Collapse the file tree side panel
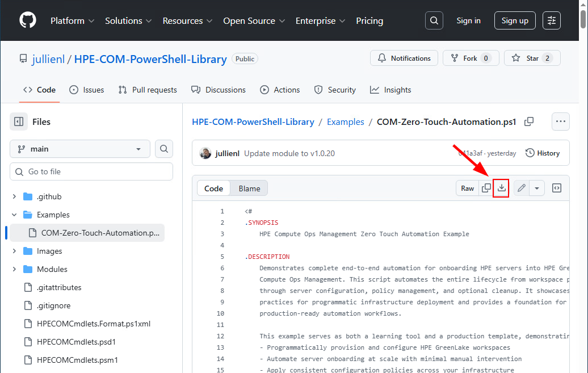Screen dimensions: 588x373 (x=19, y=121)
